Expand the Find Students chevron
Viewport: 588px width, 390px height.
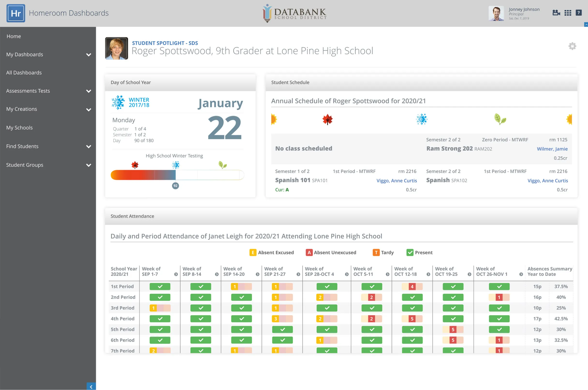pos(88,147)
